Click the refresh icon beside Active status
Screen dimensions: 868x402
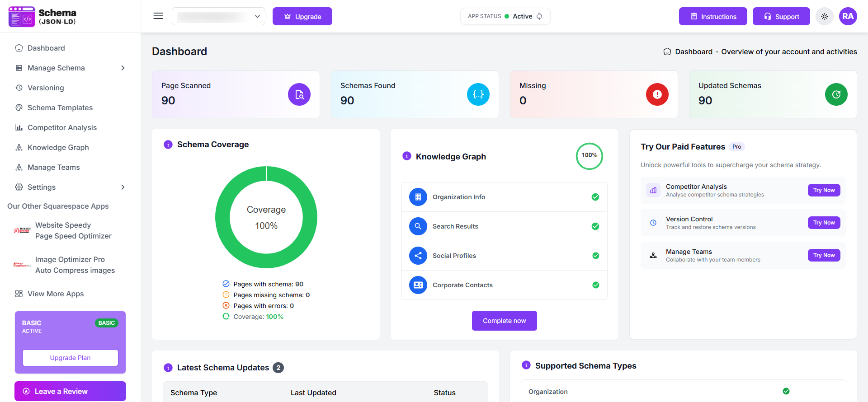(x=539, y=16)
